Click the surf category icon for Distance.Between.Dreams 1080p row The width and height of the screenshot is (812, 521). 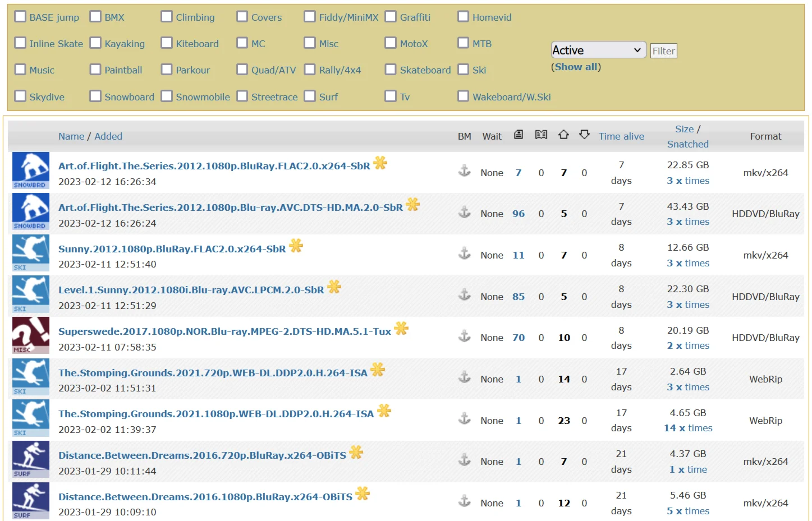[x=31, y=501]
